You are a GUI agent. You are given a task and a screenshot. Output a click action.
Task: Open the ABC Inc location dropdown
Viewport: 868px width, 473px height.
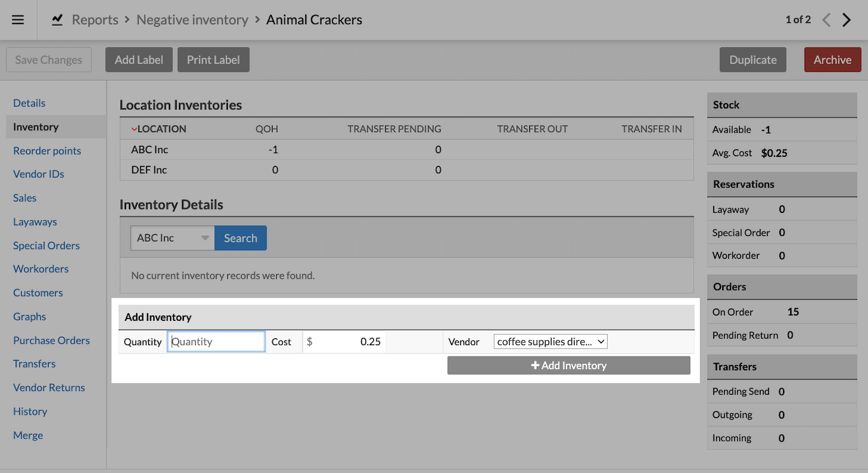coord(172,238)
